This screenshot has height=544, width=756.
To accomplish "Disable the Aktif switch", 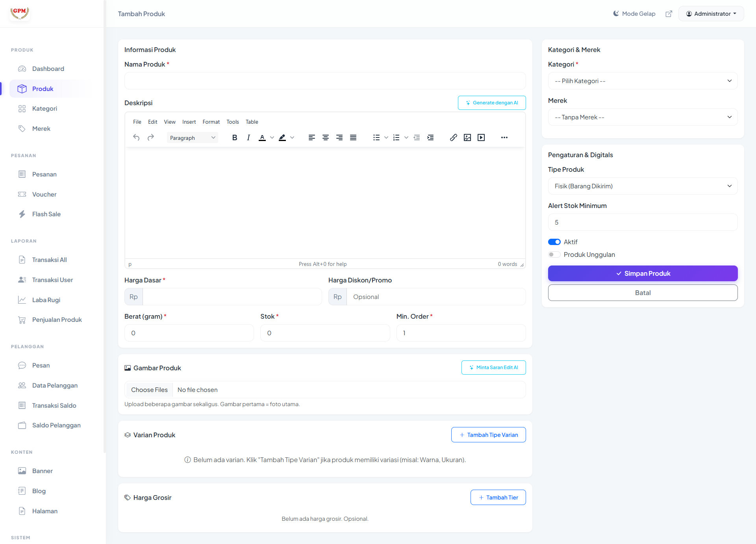I will click(x=554, y=242).
